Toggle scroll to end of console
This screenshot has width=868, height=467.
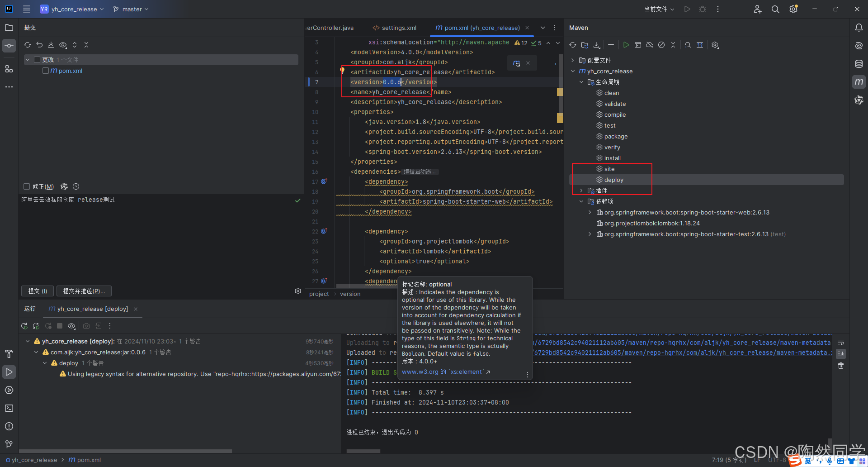pyautogui.click(x=841, y=354)
